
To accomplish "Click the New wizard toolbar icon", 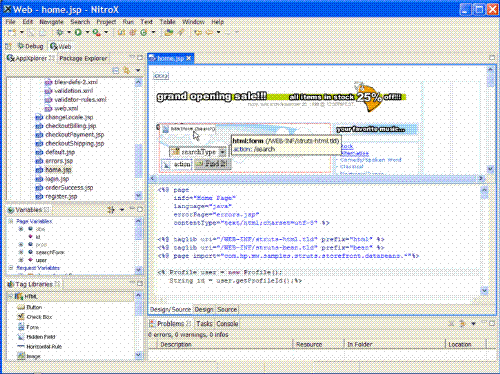I will click(x=12, y=32).
